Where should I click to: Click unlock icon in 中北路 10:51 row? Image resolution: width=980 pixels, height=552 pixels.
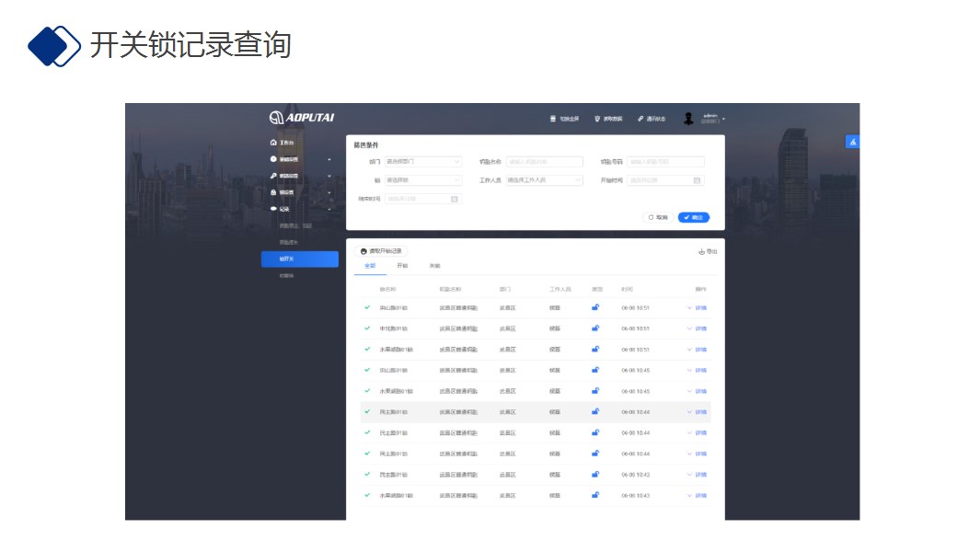[595, 328]
